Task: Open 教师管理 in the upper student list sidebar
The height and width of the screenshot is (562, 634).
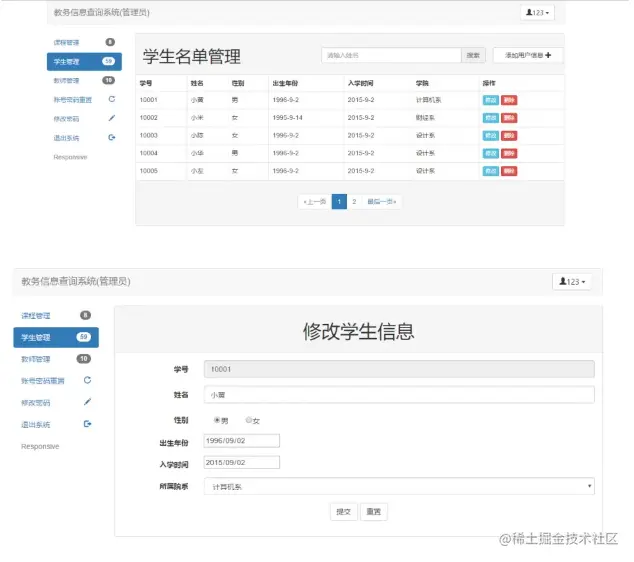Action: pos(66,80)
